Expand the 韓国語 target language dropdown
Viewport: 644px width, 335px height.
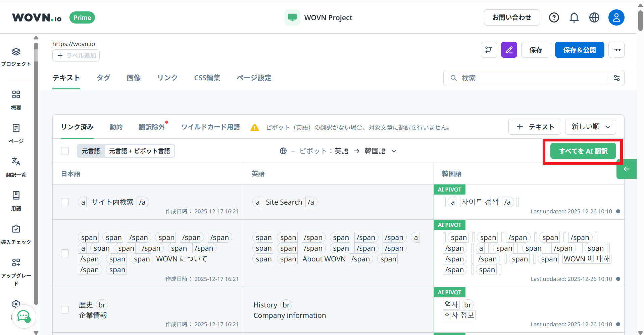(x=381, y=151)
